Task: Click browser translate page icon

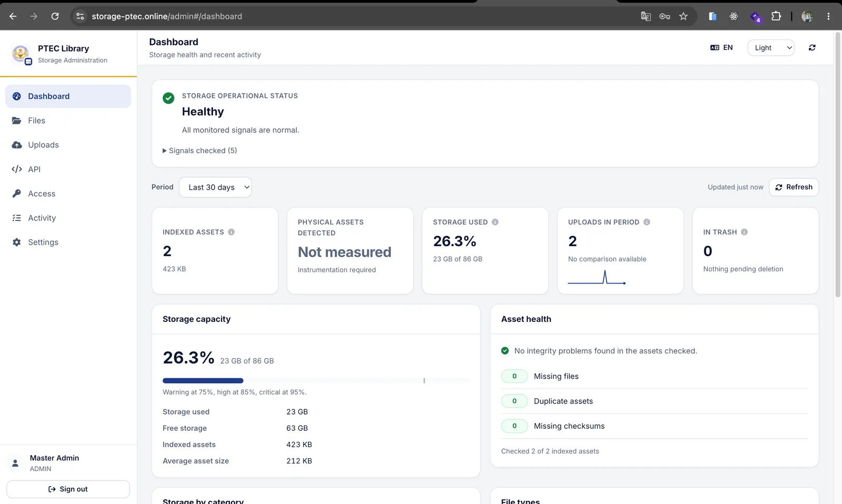Action: [x=646, y=16]
